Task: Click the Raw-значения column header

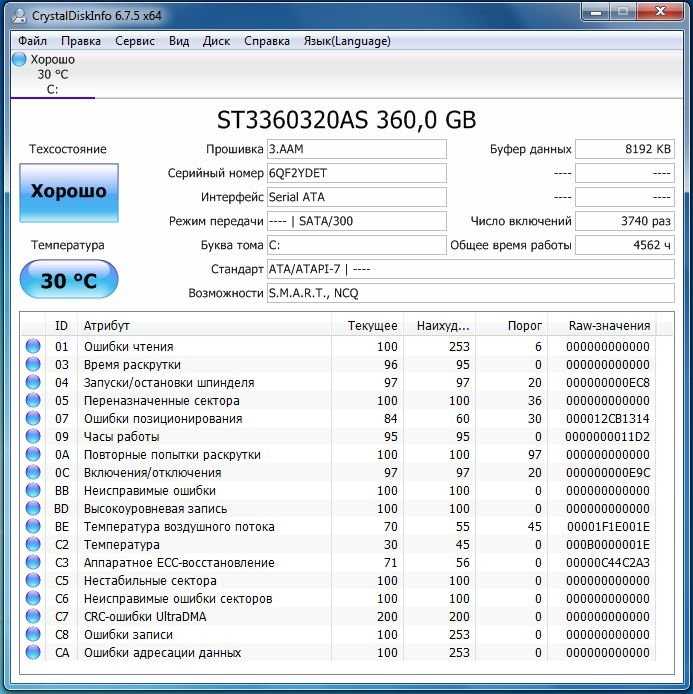Action: tap(602, 326)
